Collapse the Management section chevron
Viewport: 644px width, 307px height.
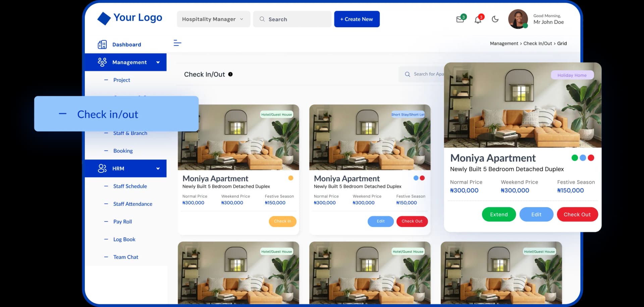pyautogui.click(x=158, y=62)
